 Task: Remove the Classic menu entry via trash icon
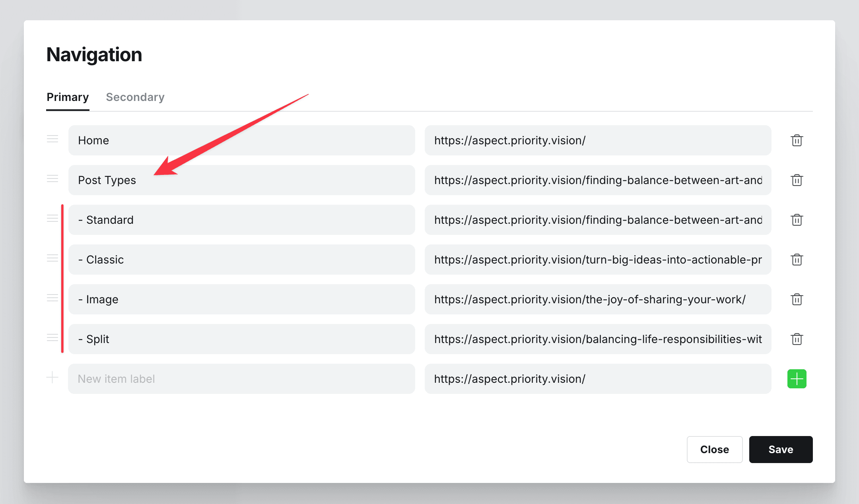797,260
